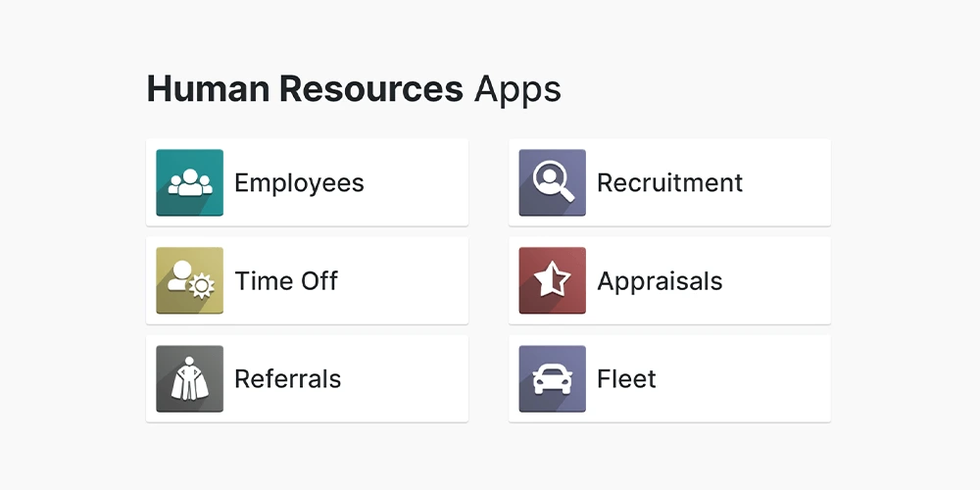Click the "Appraisals" text label

coord(660,281)
